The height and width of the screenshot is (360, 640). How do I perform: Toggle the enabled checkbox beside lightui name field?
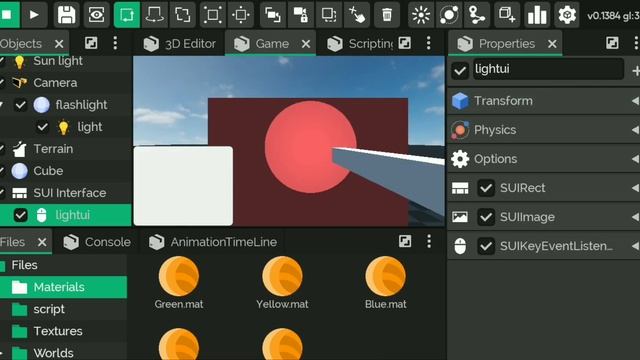pos(460,70)
